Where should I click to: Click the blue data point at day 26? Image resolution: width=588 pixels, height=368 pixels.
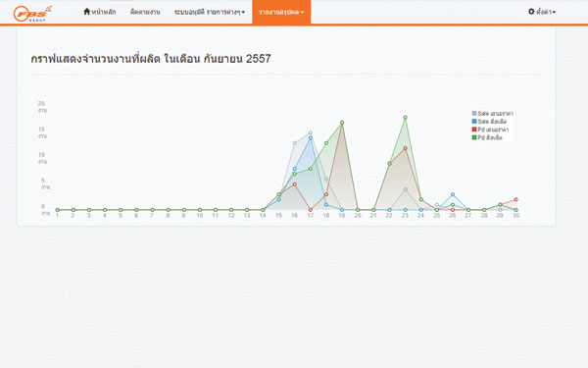453,194
